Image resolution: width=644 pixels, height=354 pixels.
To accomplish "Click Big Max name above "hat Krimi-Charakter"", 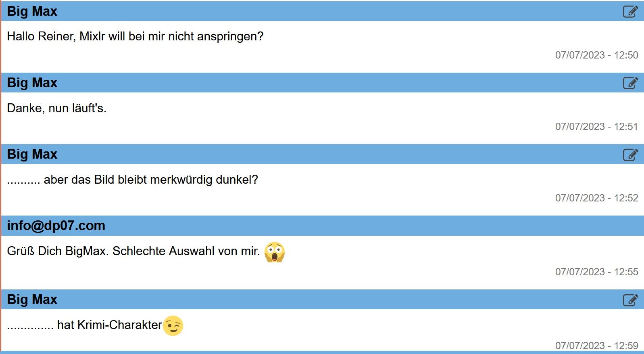I will pyautogui.click(x=32, y=300).
